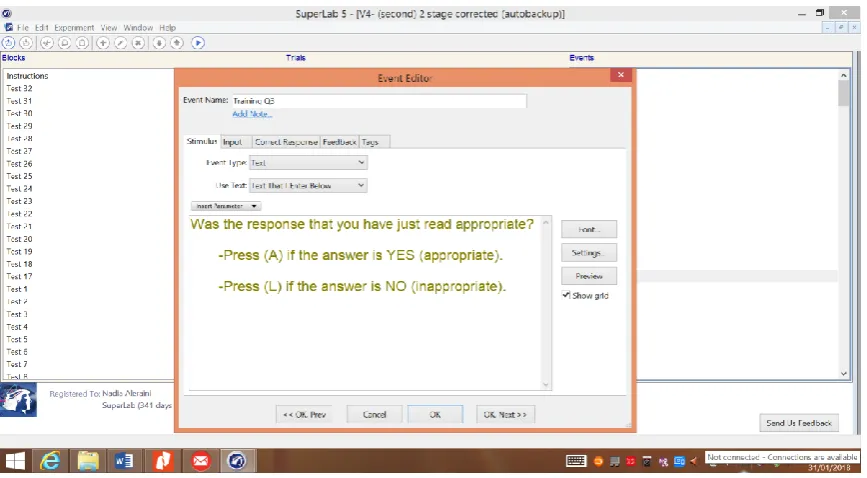Click the OK button

(x=435, y=414)
